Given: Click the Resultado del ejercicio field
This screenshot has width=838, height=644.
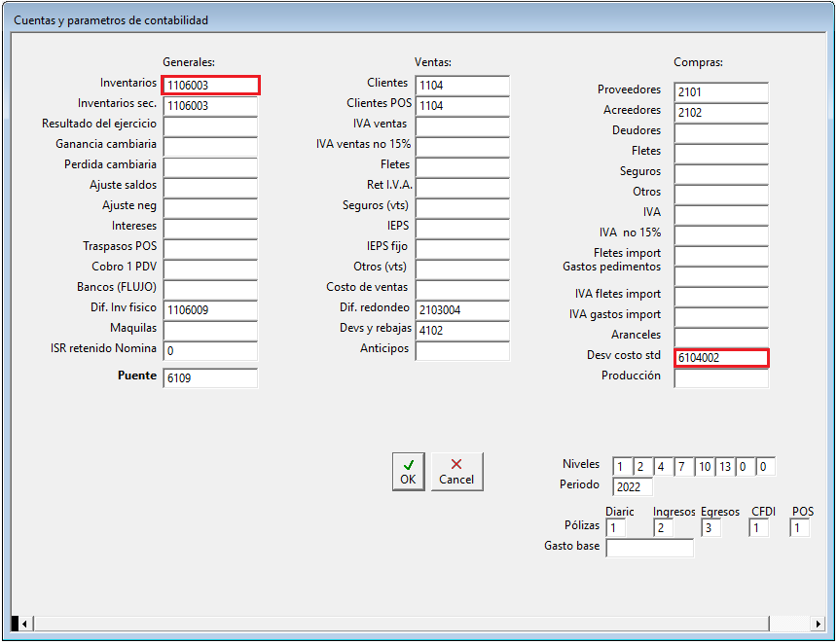Looking at the screenshot, I should point(210,126).
